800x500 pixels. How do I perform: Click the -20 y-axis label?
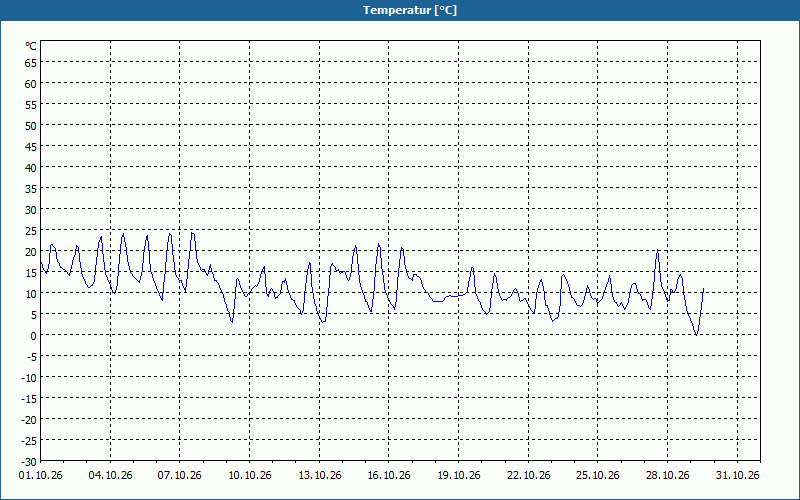click(29, 419)
